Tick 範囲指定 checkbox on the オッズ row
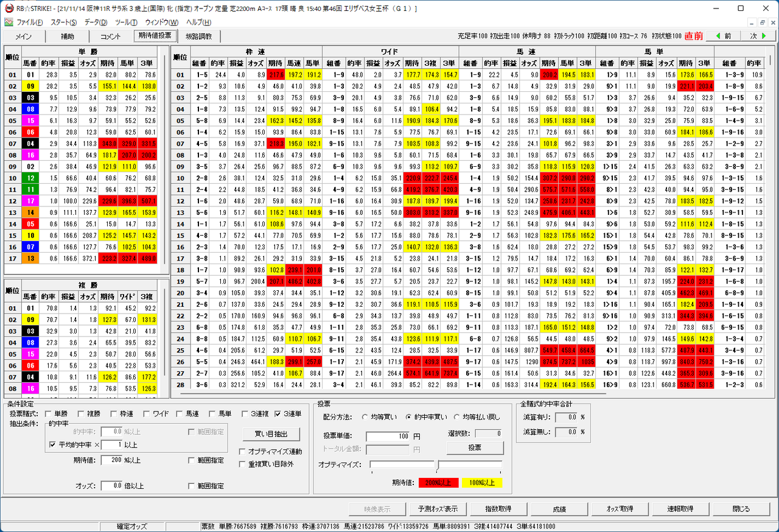Image resolution: width=779 pixels, height=532 pixels. [x=192, y=486]
